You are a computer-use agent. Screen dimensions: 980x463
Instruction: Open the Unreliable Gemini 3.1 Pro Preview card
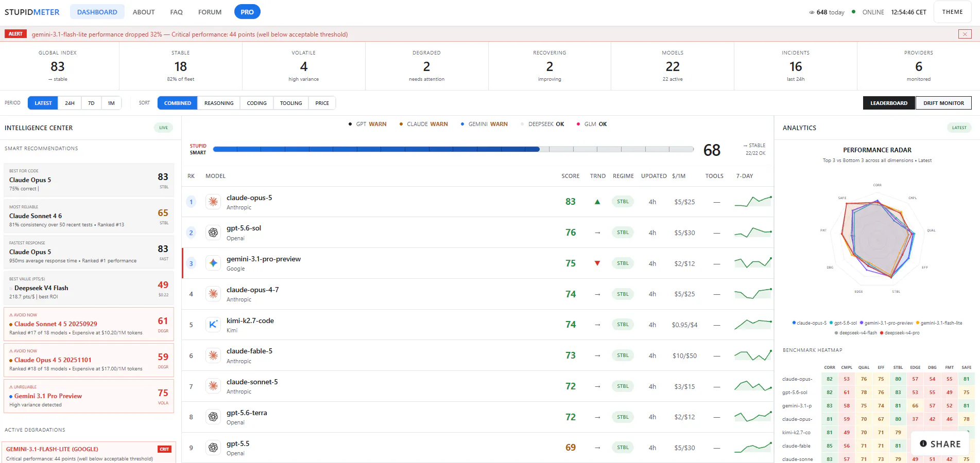[89, 396]
